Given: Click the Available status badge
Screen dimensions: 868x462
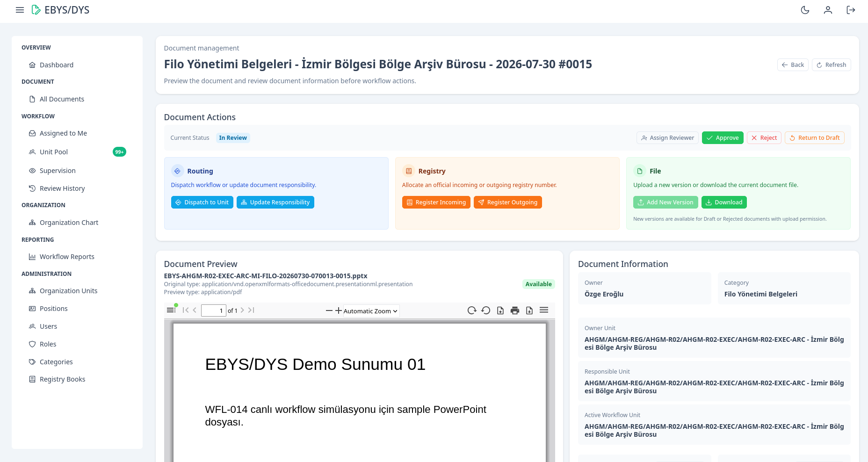Looking at the screenshot, I should pyautogui.click(x=538, y=284).
